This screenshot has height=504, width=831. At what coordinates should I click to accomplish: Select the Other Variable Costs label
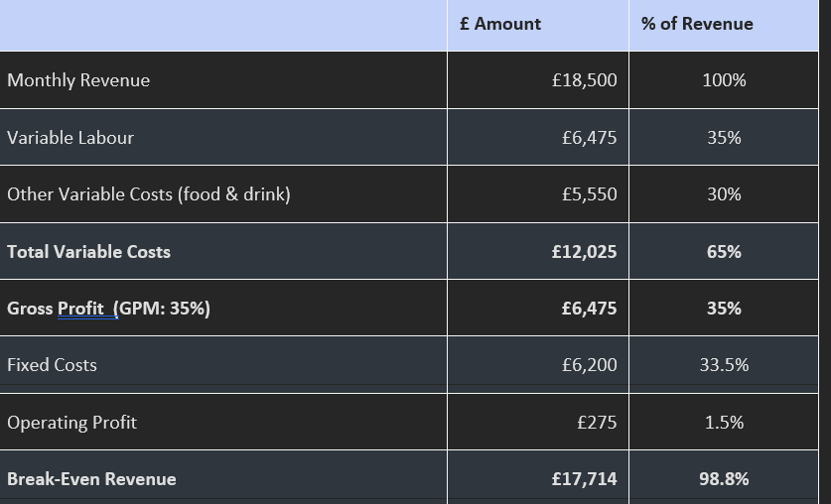tap(149, 194)
